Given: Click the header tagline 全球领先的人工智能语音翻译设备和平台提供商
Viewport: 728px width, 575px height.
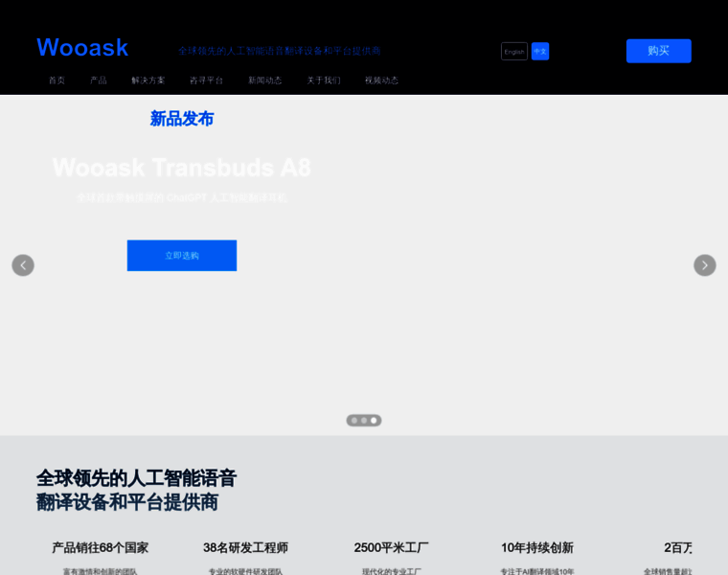Looking at the screenshot, I should tap(280, 51).
